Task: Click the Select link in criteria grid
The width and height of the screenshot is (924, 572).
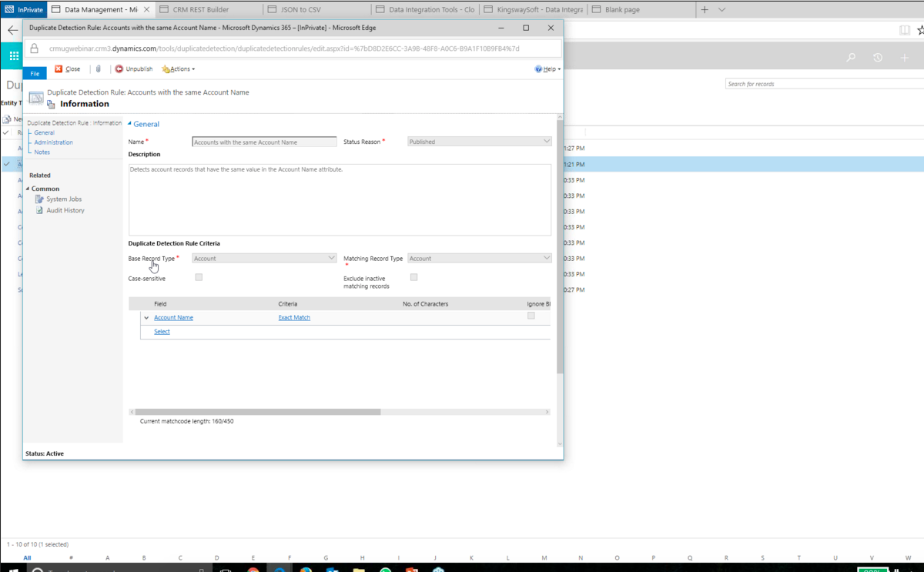Action: coord(162,332)
